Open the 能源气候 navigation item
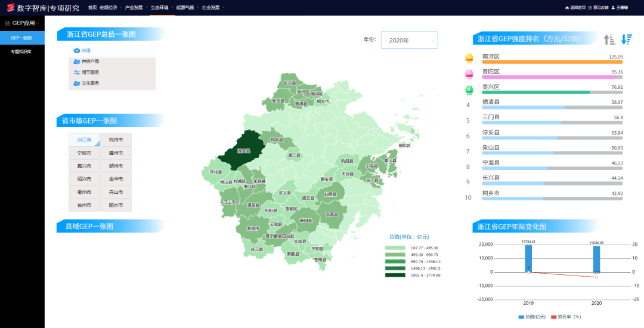 click(185, 7)
